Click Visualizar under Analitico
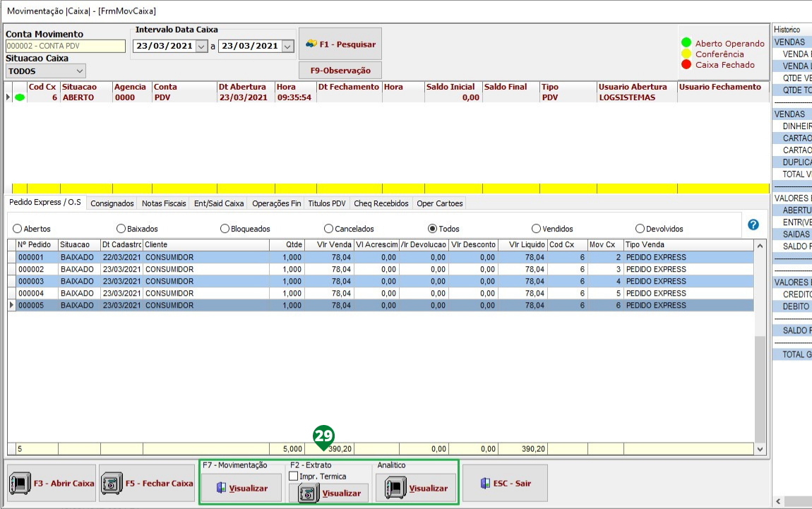The width and height of the screenshot is (812, 509). point(416,488)
